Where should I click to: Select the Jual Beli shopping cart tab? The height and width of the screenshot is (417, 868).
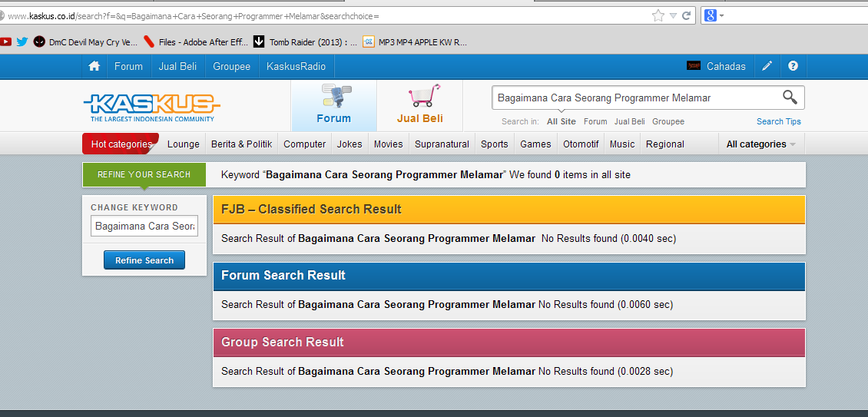tap(419, 105)
